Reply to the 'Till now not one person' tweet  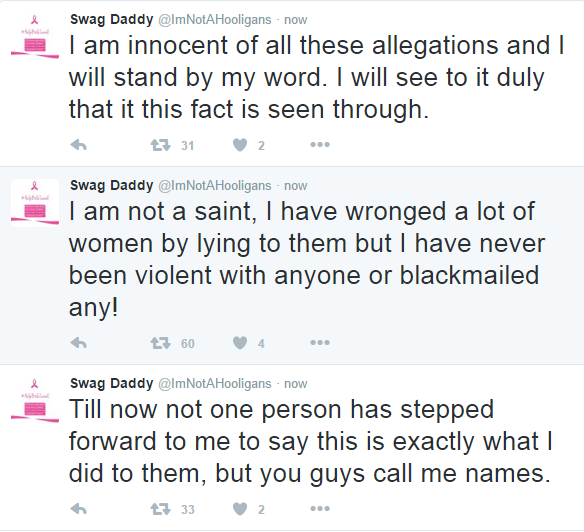pos(79,509)
